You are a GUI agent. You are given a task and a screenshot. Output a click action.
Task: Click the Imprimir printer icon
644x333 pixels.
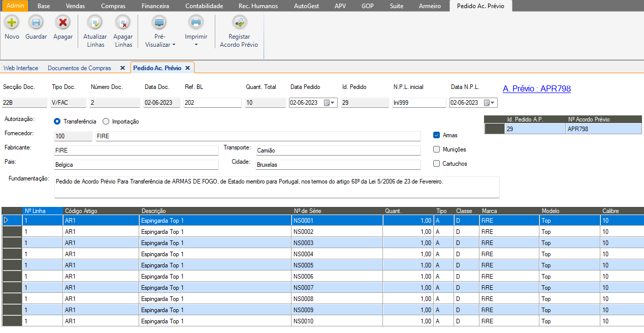pyautogui.click(x=196, y=23)
